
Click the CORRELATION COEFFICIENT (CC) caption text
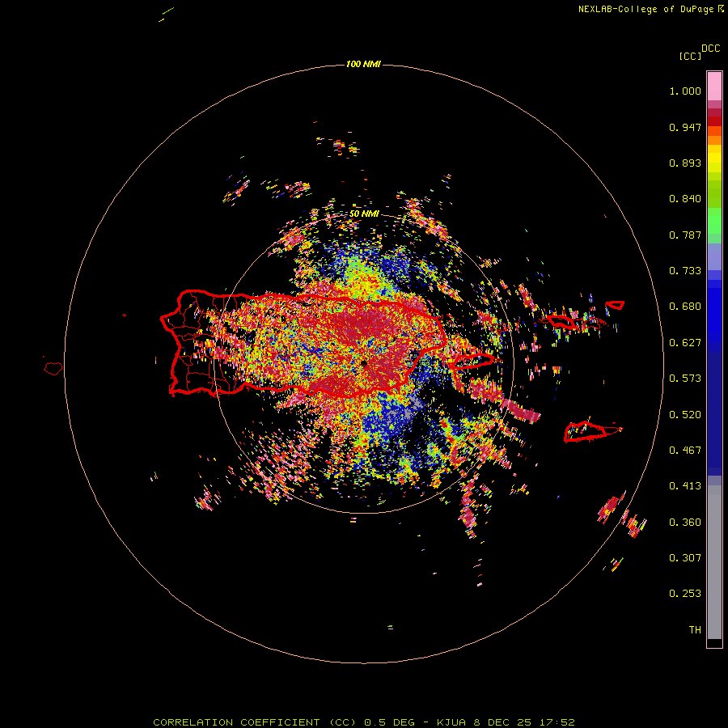coord(255,722)
